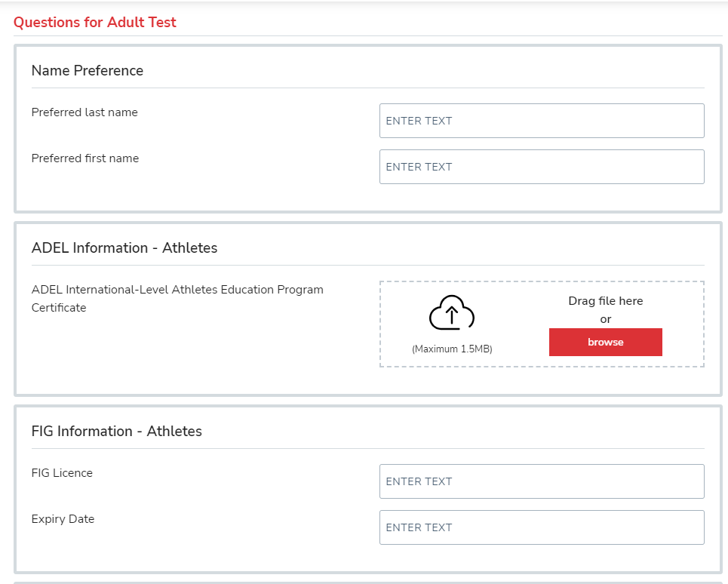Viewport: 728px width, 584px height.
Task: Click the "Name Preference" section title
Action: 88,70
